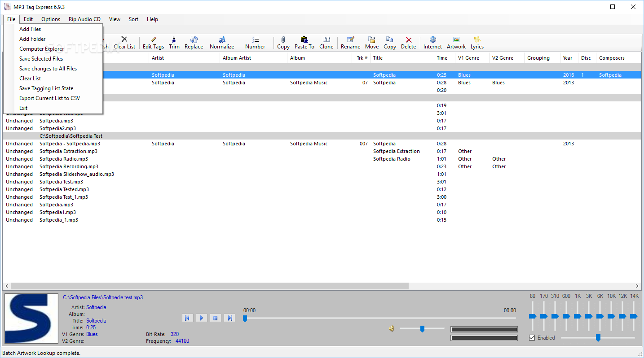Open the View menu
This screenshot has width=644, height=358.
tap(115, 19)
